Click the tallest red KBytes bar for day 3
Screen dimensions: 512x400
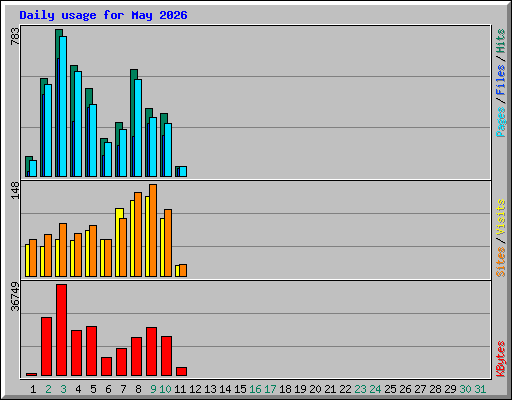pos(61,330)
